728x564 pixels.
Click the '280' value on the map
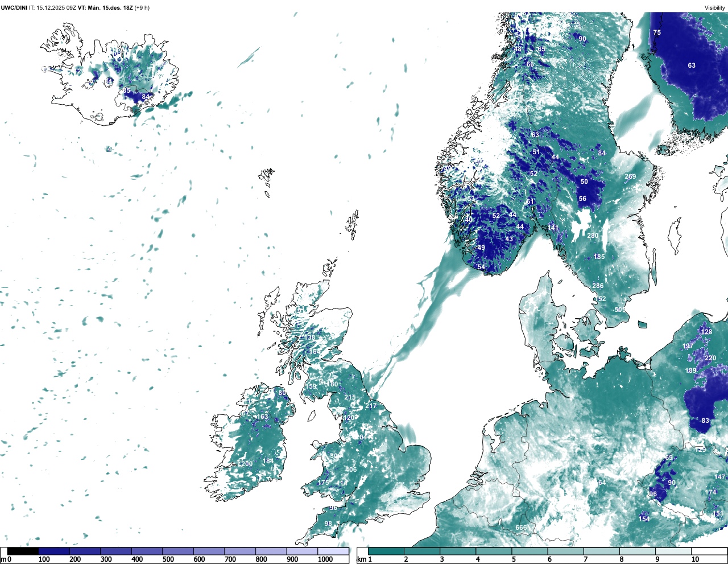pos(593,236)
